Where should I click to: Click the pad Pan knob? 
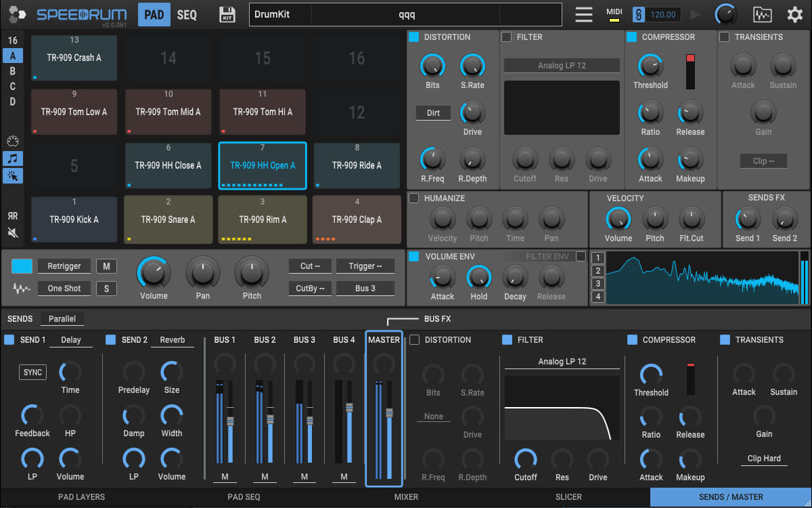tap(202, 272)
